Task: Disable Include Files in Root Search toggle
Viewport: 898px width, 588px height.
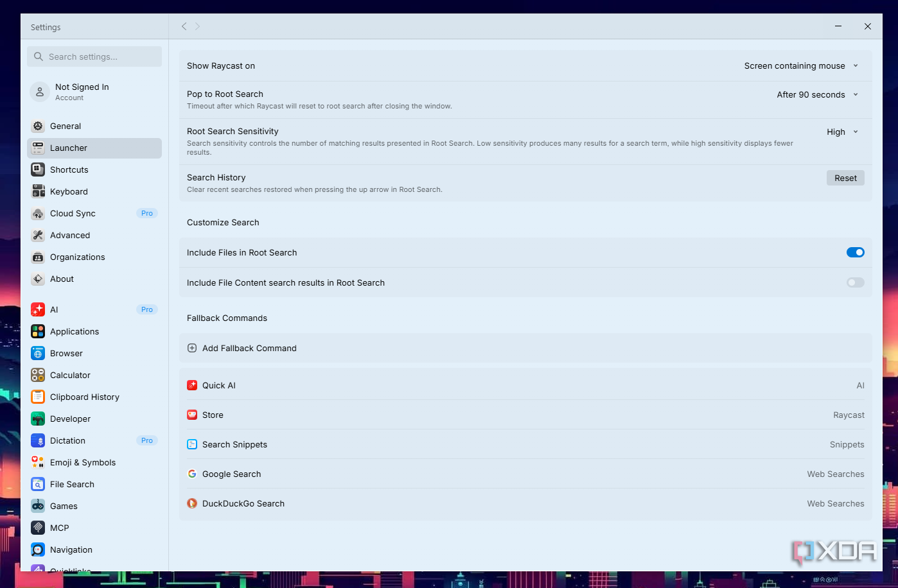Action: (x=855, y=253)
